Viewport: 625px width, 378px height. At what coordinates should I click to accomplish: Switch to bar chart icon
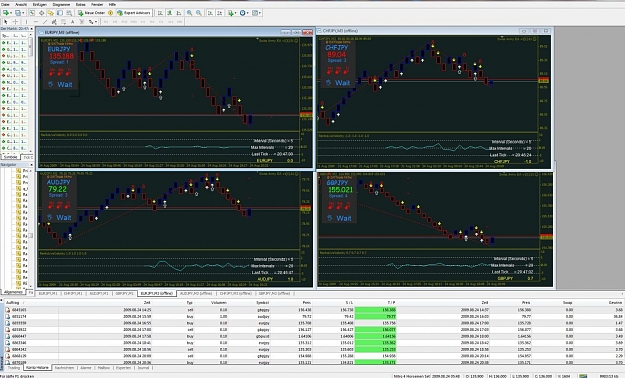click(160, 13)
